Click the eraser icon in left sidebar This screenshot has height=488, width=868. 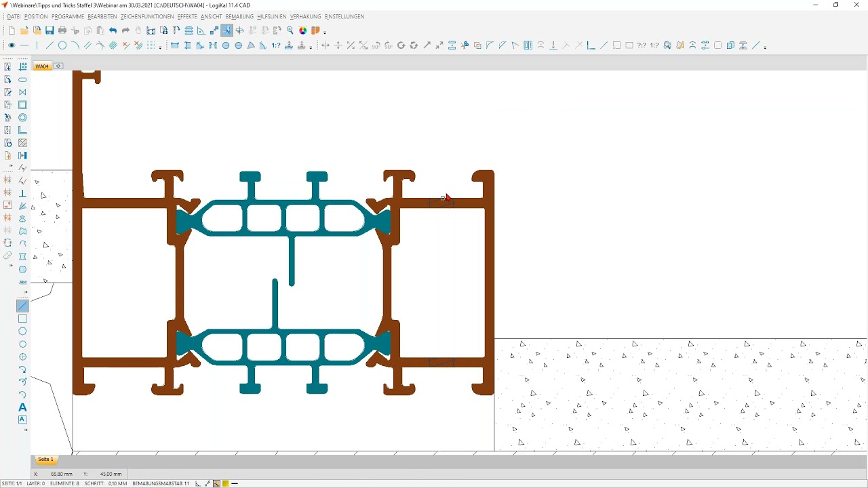click(x=7, y=256)
